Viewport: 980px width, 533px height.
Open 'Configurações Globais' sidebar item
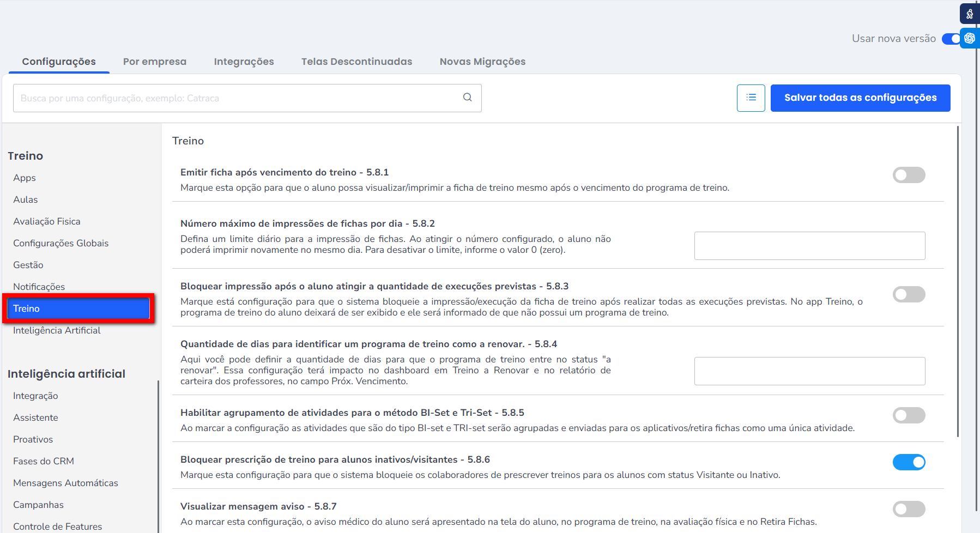click(x=61, y=243)
